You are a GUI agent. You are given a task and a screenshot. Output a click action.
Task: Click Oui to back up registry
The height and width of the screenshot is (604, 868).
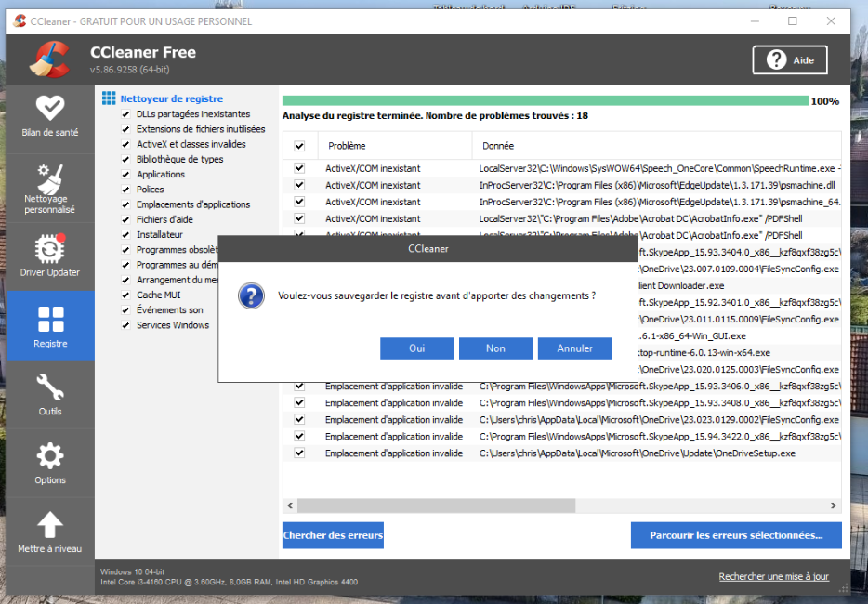point(417,348)
